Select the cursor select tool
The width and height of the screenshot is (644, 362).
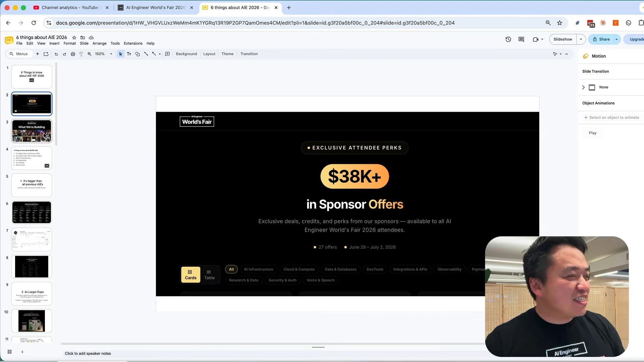point(120,54)
